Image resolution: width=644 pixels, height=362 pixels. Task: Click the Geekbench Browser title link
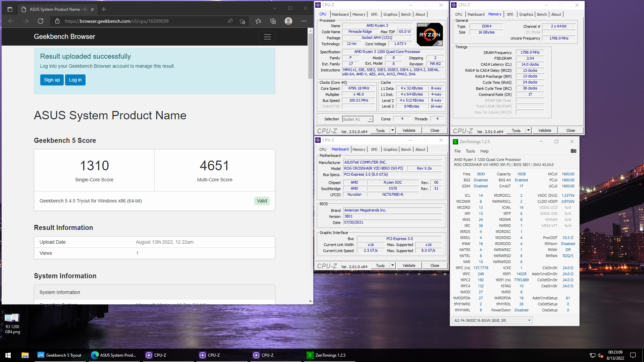pos(64,37)
